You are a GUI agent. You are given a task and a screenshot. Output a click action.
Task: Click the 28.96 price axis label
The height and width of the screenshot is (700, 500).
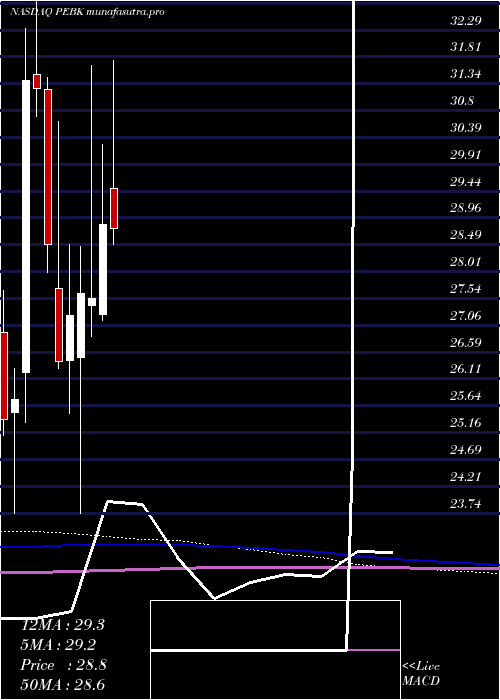click(466, 208)
